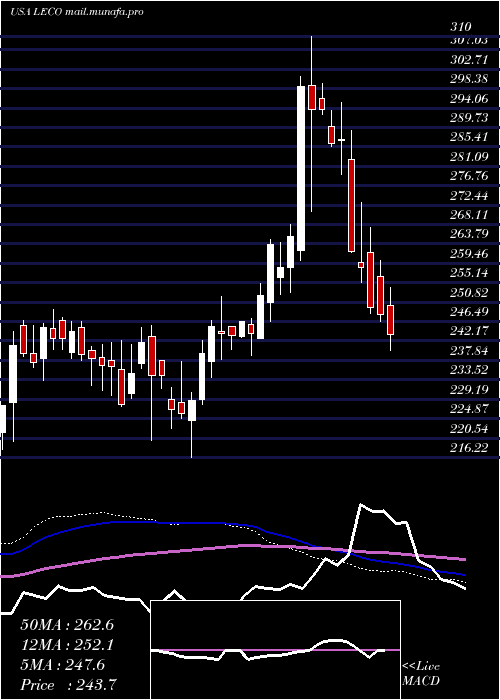Click the 224.87 price axis label
The image size is (500, 700).
point(469,408)
